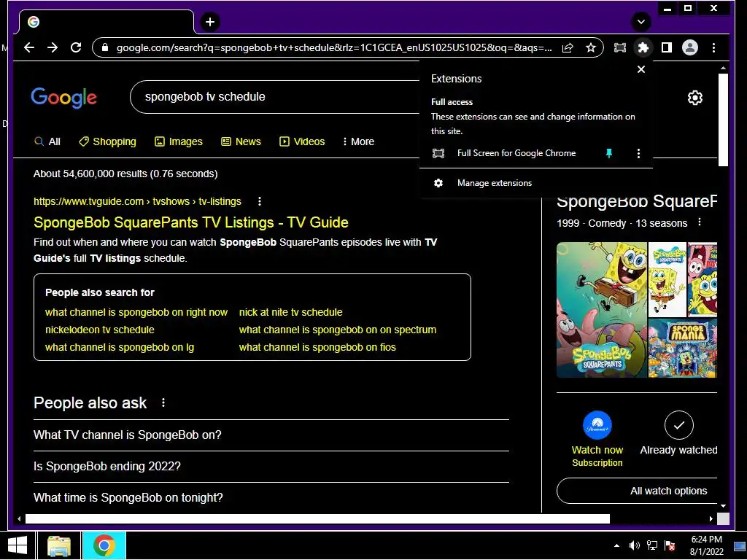This screenshot has height=560, width=747.
Task: Click the Paramount+ Watch now icon
Action: (597, 425)
